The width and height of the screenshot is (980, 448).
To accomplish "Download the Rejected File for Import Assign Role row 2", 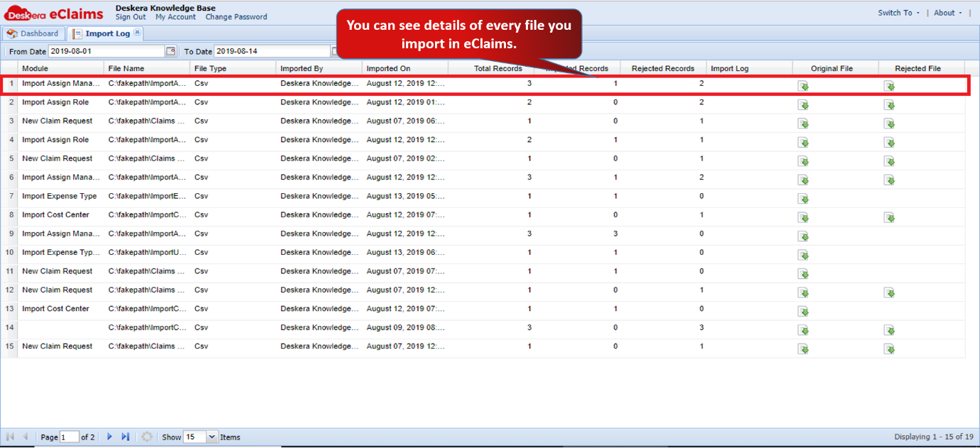I will (x=889, y=104).
